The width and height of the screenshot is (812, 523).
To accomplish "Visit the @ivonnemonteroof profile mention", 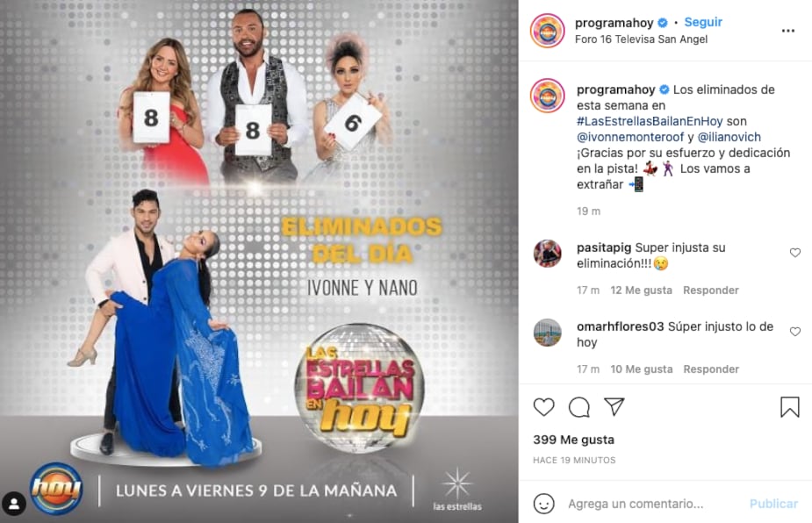I will [x=631, y=137].
